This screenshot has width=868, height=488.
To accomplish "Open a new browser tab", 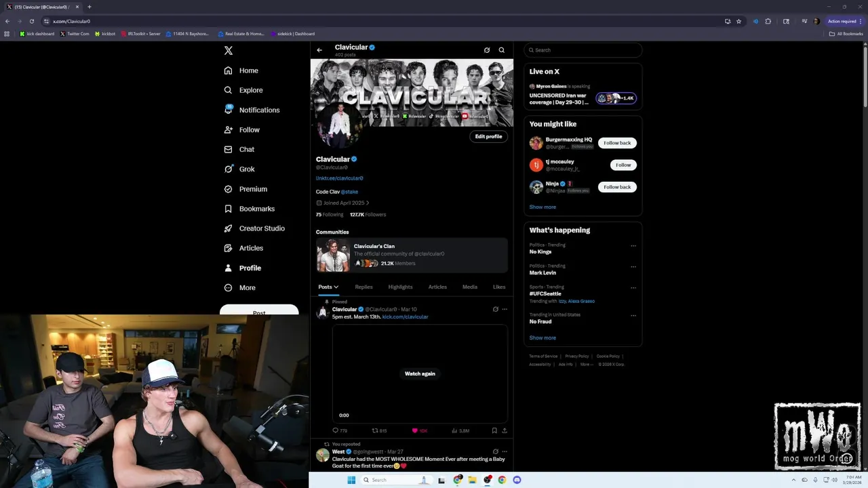I will [x=89, y=7].
